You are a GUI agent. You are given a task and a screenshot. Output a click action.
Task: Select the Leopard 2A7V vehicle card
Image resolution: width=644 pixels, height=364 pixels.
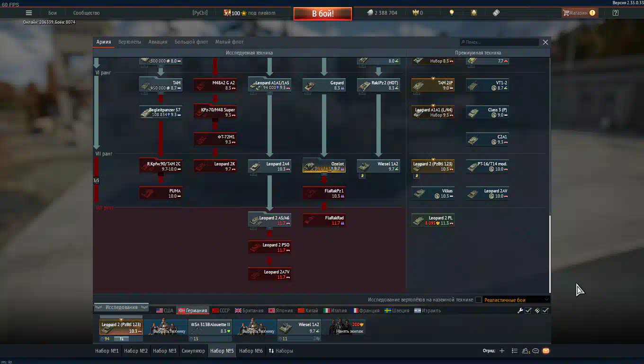pos(269,274)
